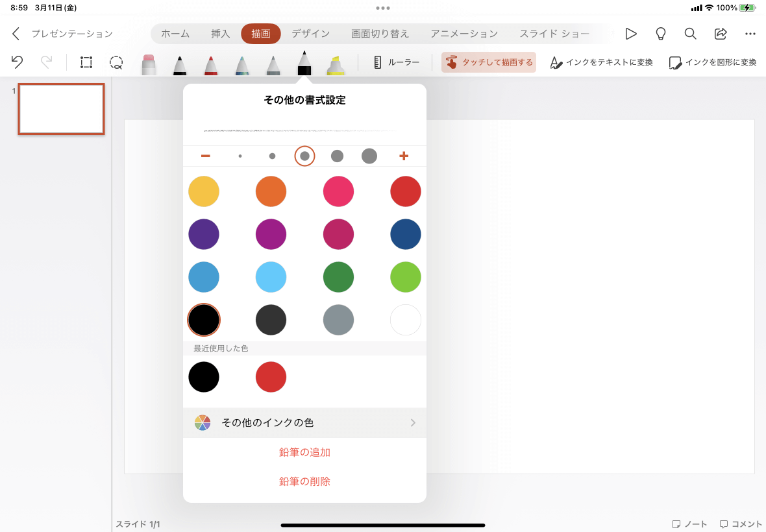Viewport: 766px width, 532px height.
Task: Open the 描画 tab
Action: [261, 34]
